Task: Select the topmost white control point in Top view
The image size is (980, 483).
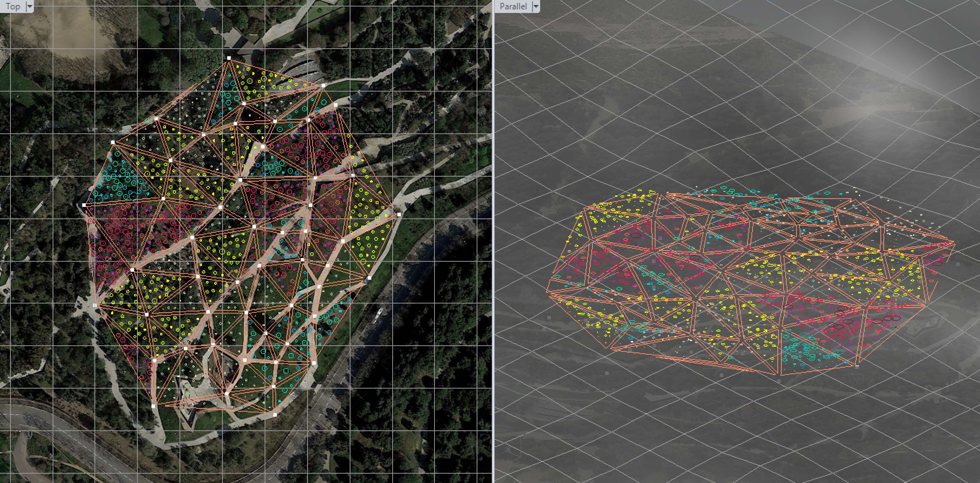Action: [x=229, y=58]
